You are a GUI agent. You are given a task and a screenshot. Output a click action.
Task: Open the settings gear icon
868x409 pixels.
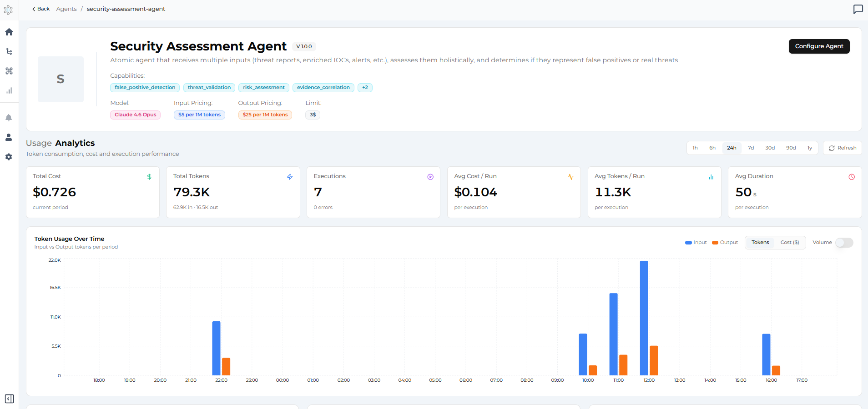[x=9, y=157]
